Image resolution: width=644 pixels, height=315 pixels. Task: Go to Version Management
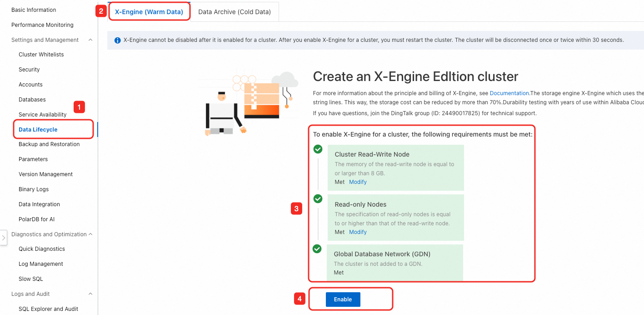click(x=46, y=174)
